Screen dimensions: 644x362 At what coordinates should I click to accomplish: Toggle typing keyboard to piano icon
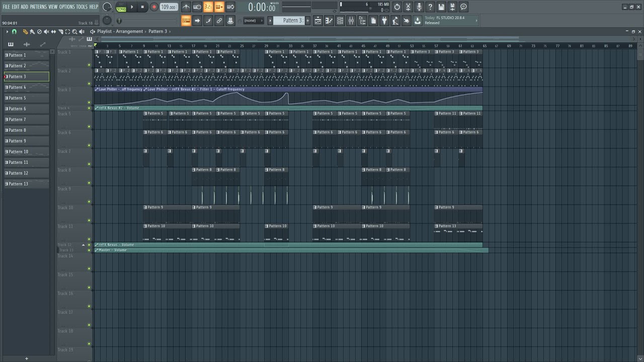pos(186,21)
